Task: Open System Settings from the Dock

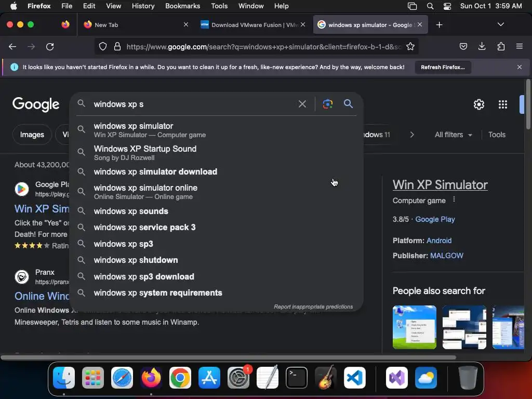Action: click(x=238, y=378)
